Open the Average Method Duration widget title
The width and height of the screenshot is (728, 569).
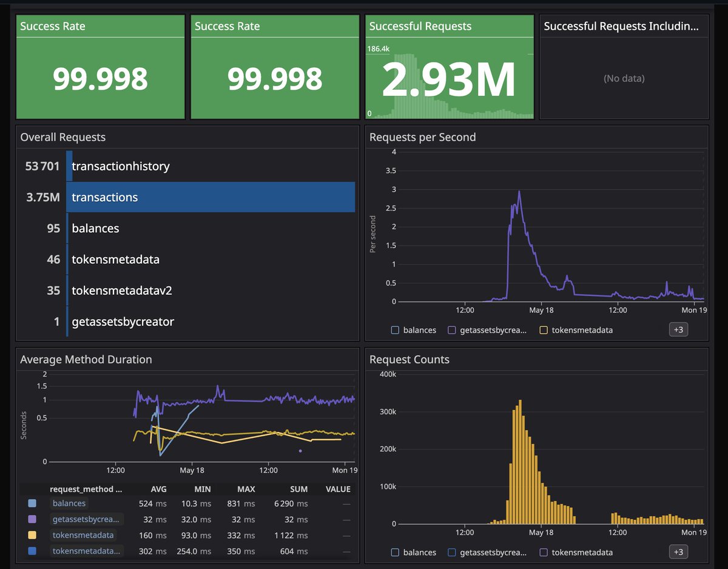(86, 359)
